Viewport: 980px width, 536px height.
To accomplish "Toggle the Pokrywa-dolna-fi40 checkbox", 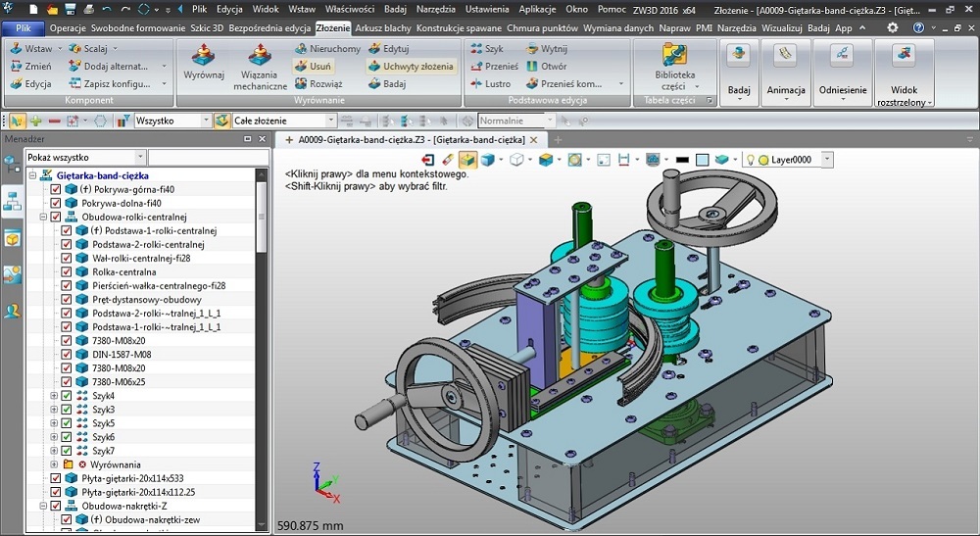I will pyautogui.click(x=55, y=203).
